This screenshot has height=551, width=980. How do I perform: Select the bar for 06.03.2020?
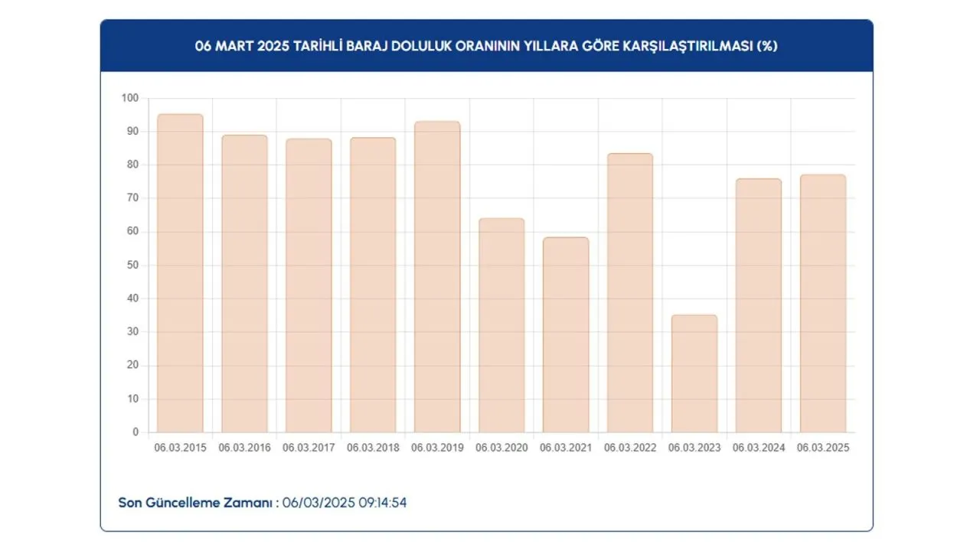[501, 325]
